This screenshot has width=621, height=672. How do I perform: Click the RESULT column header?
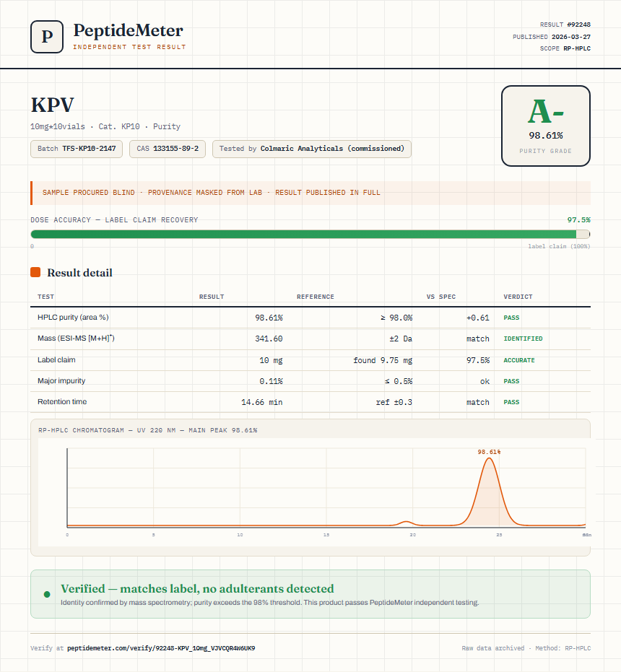[x=212, y=297]
